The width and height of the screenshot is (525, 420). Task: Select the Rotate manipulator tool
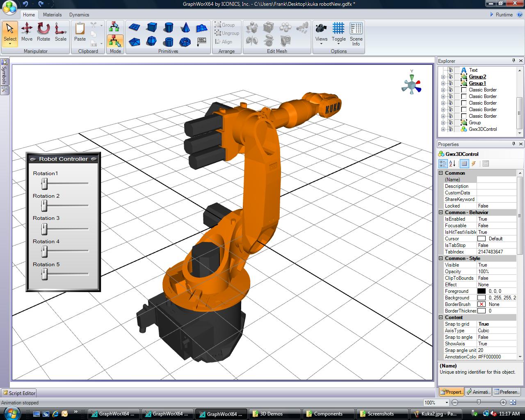[x=43, y=32]
